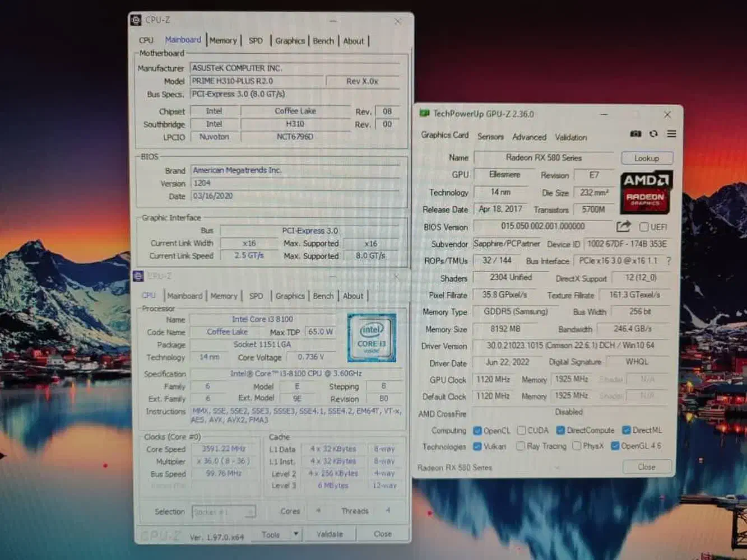Click the Radeon RX 580 Series name field
The image size is (747, 560).
point(544,158)
